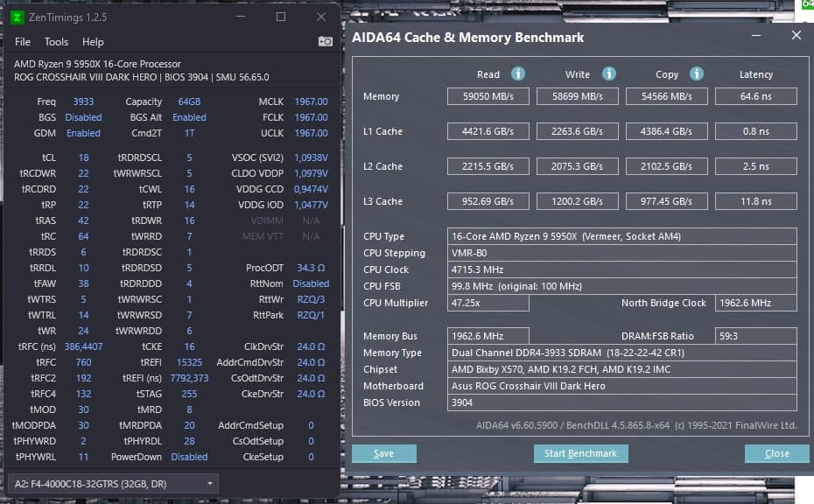Viewport: 814px width, 504px height.
Task: Click the Write info icon in AIDA64
Action: (608, 73)
